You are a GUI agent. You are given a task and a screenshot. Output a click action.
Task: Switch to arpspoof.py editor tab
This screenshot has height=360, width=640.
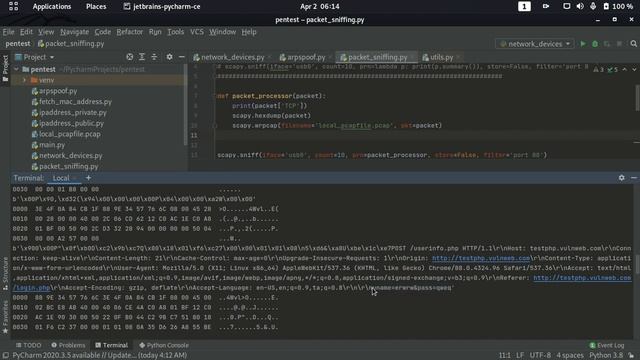pos(306,57)
